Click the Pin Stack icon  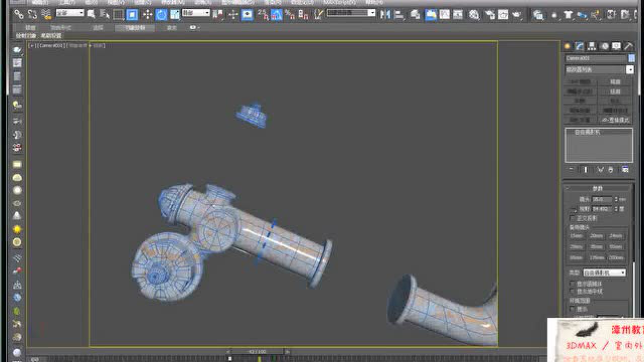point(571,169)
